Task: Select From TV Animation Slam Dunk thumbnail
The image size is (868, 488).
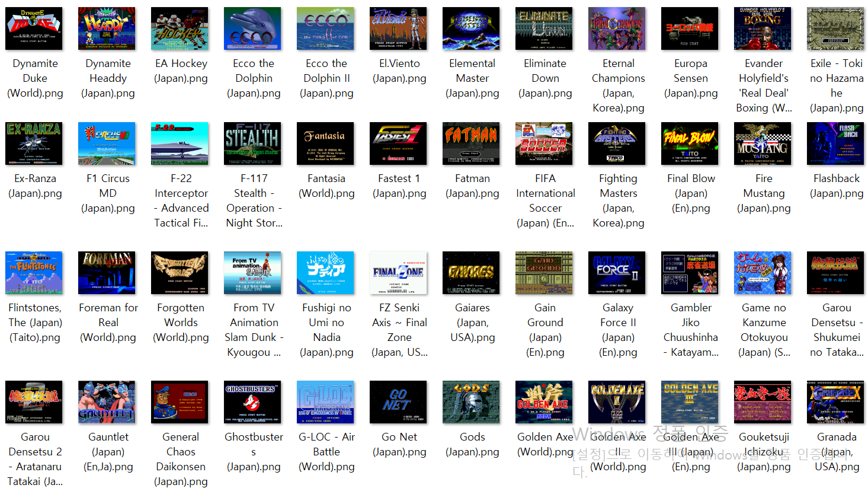Action: pyautogui.click(x=252, y=273)
